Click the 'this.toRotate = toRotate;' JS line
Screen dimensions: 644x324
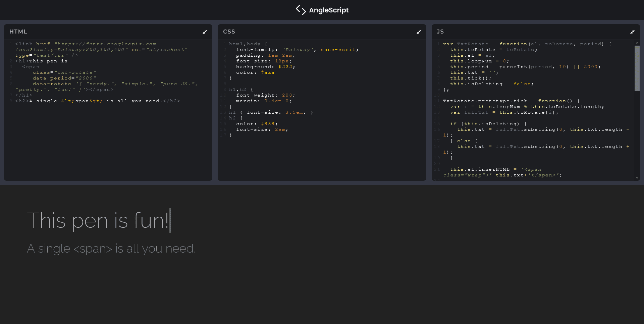pos(494,50)
